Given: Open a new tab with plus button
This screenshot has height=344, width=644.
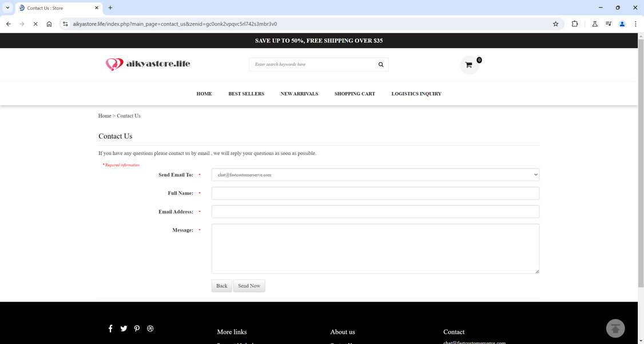Looking at the screenshot, I should point(110,8).
